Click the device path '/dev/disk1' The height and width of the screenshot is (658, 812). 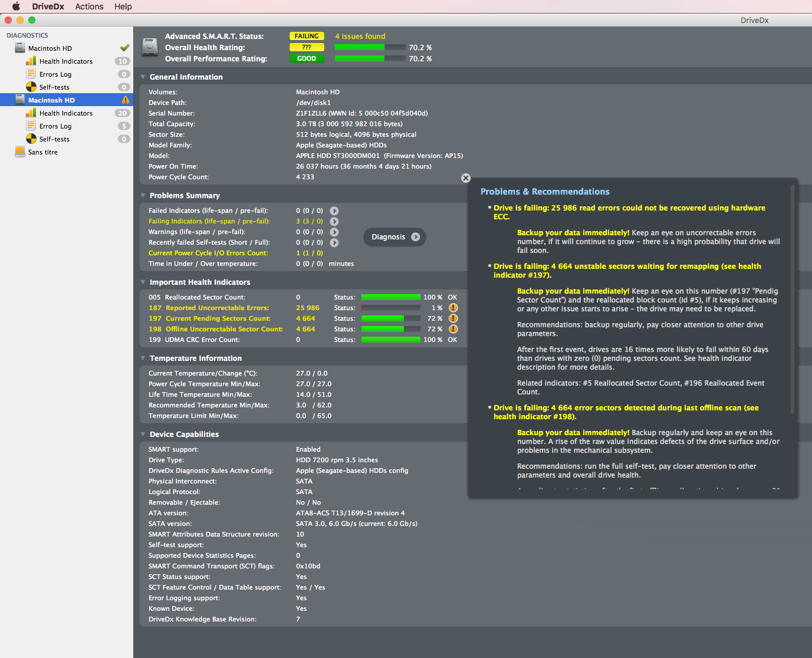(313, 103)
